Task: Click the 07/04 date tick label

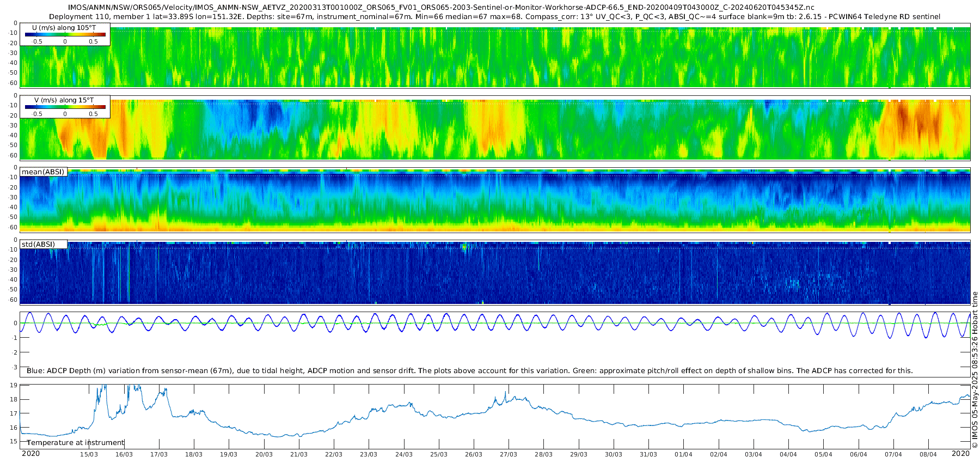Action: 893,454
